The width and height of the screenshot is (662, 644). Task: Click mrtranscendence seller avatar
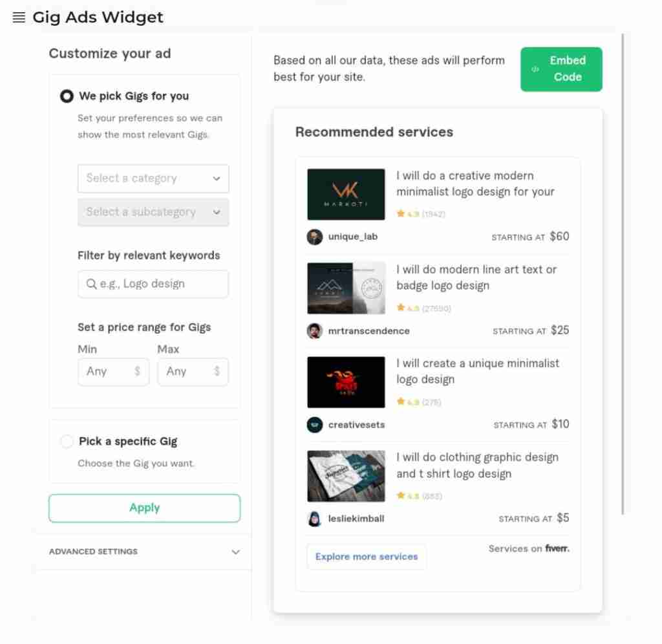point(315,330)
